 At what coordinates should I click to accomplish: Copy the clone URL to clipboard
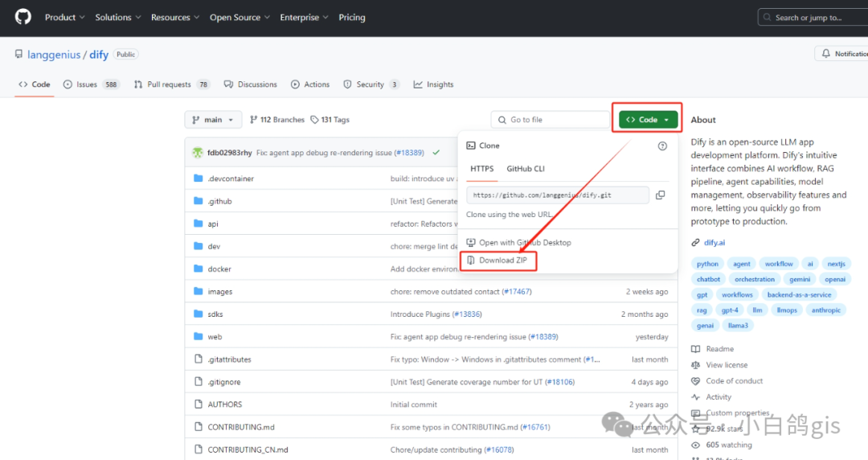pos(661,195)
